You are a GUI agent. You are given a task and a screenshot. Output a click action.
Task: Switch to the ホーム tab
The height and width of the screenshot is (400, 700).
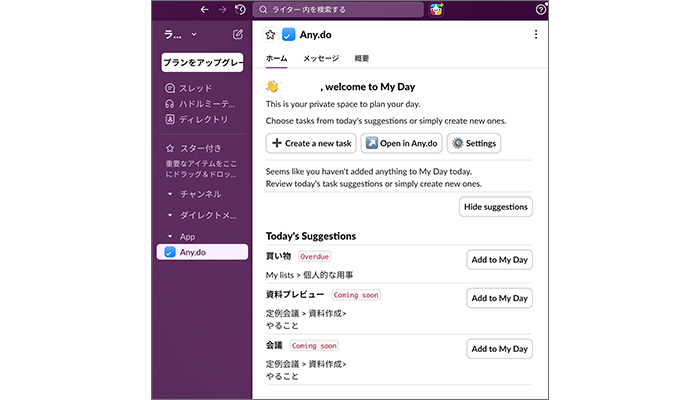point(276,58)
